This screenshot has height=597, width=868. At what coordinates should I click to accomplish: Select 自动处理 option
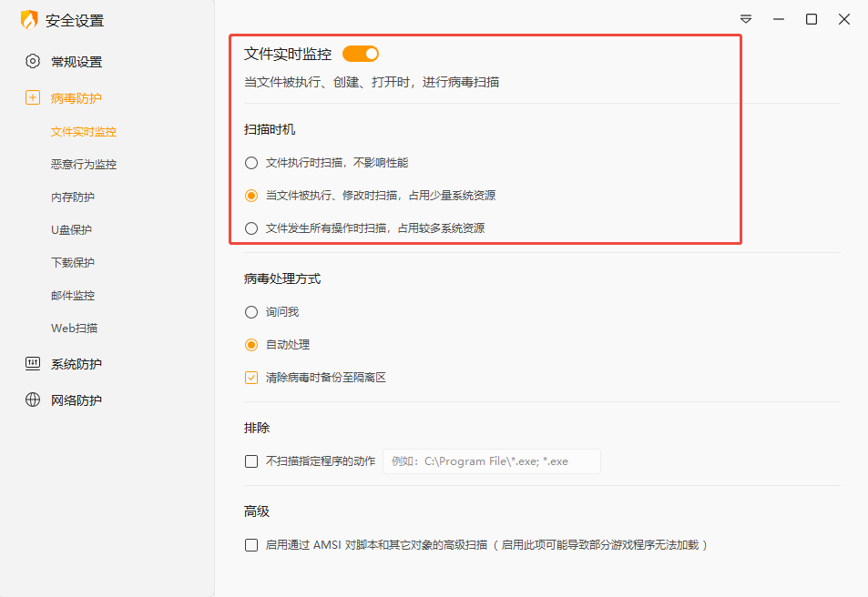point(250,344)
